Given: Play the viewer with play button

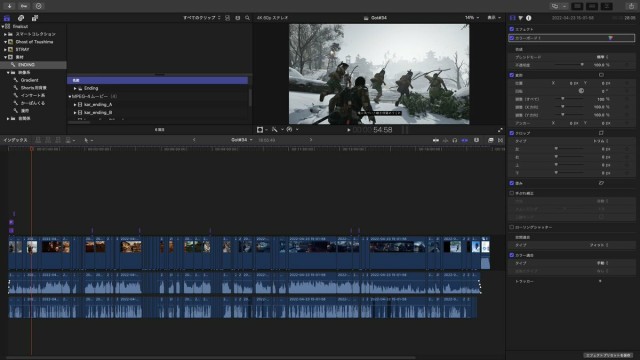Looking at the screenshot, I should pos(348,130).
